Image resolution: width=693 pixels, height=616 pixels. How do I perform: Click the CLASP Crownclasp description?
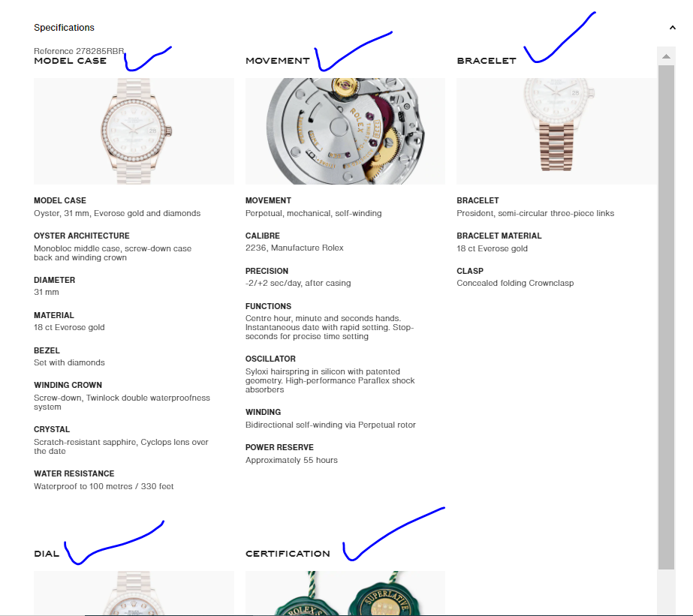(x=515, y=283)
